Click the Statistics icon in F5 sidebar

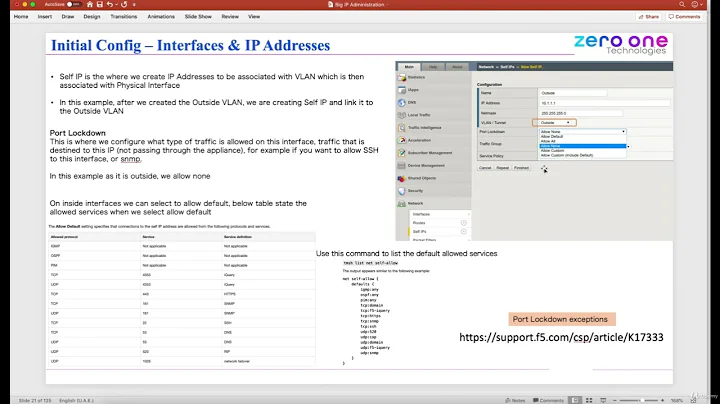pos(402,77)
